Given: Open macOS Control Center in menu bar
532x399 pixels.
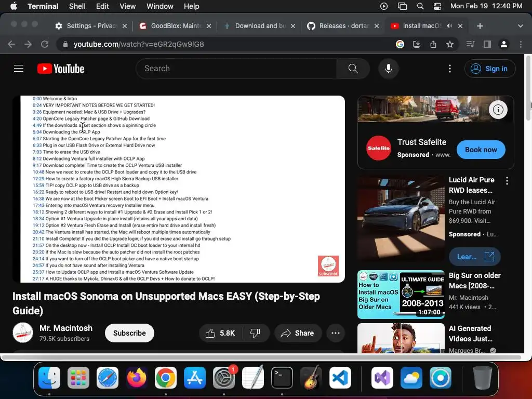Looking at the screenshot, I should tap(437, 6).
